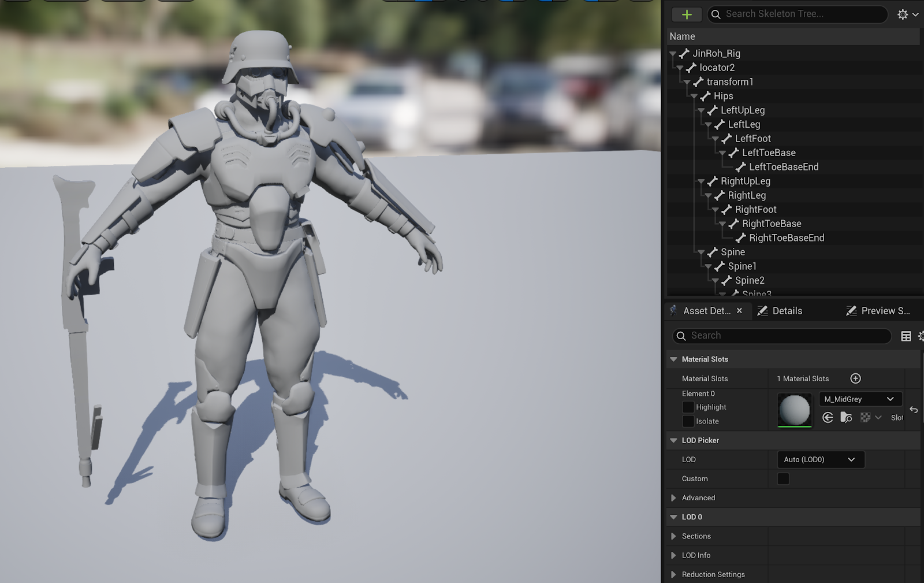Click the bone icon next to Spine2
Image resolution: width=924 pixels, height=583 pixels.
pos(726,280)
